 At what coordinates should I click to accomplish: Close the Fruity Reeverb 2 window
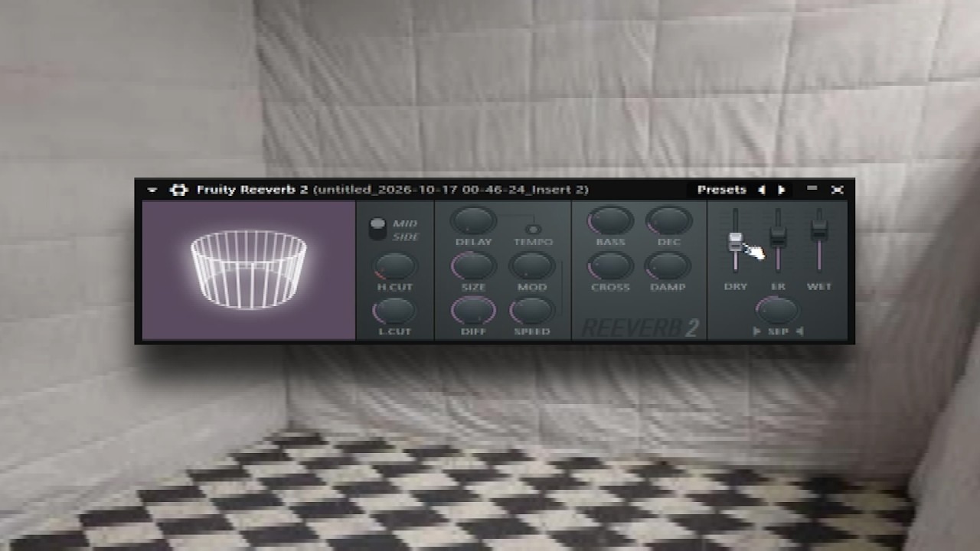[838, 190]
